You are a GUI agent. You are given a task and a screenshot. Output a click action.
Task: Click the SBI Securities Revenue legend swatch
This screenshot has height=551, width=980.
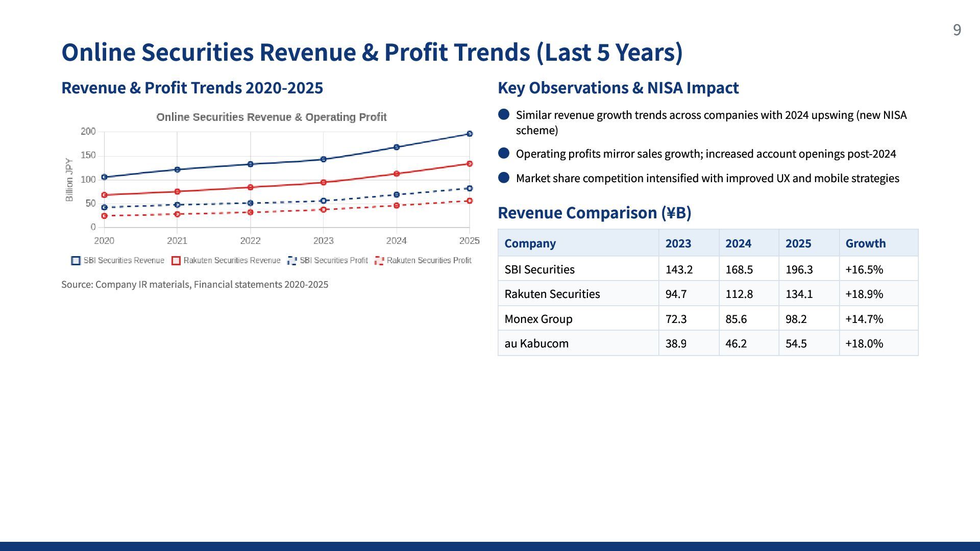[76, 261]
